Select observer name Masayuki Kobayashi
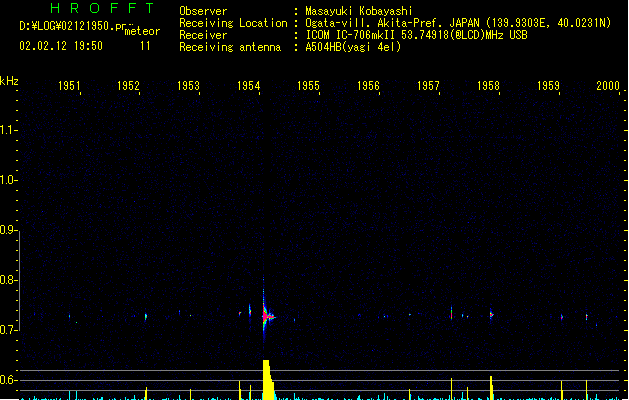 (x=359, y=11)
